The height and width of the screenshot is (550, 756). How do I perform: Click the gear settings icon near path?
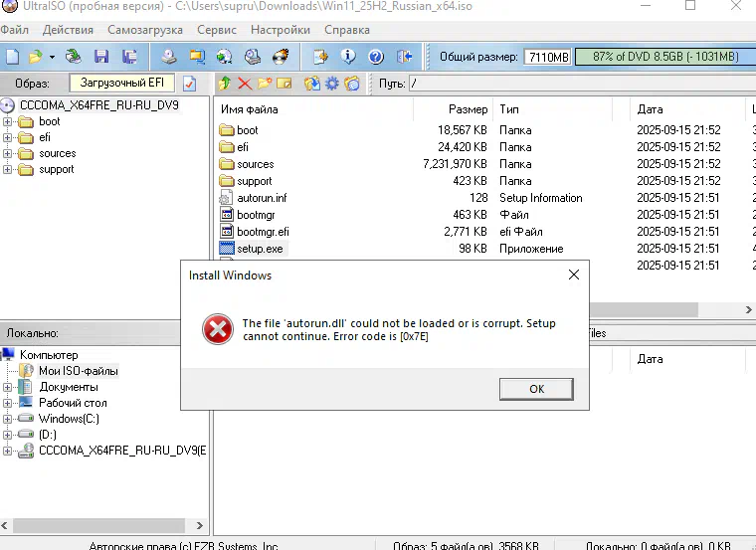(x=332, y=84)
